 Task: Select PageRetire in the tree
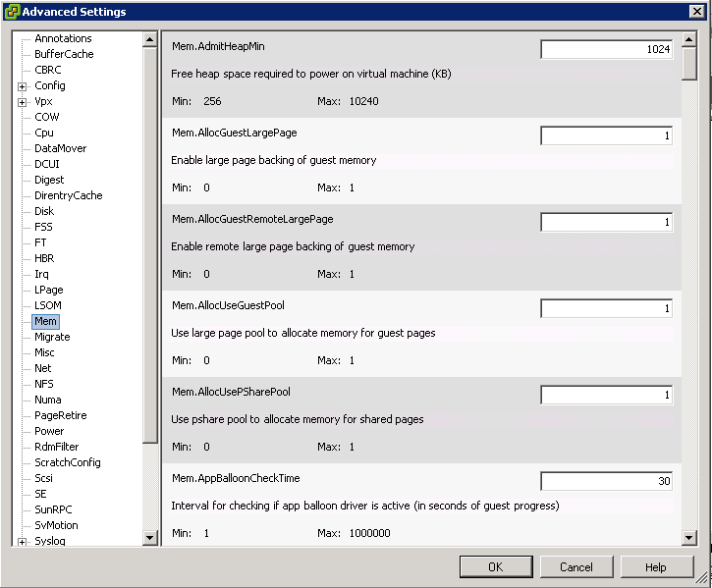tap(60, 415)
